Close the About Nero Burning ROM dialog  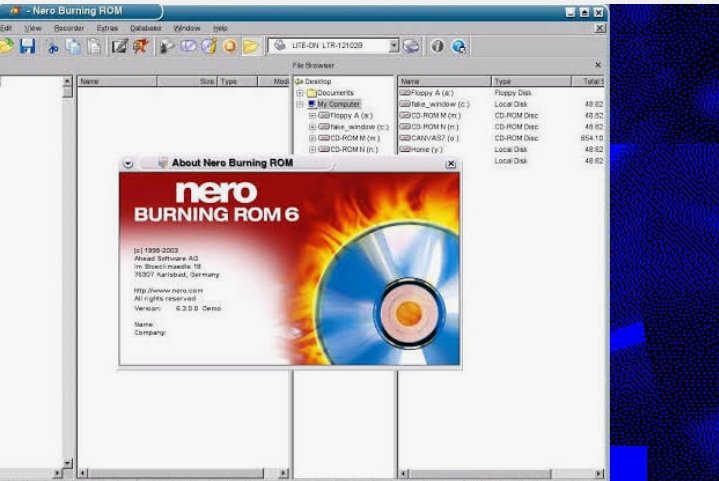pyautogui.click(x=451, y=164)
